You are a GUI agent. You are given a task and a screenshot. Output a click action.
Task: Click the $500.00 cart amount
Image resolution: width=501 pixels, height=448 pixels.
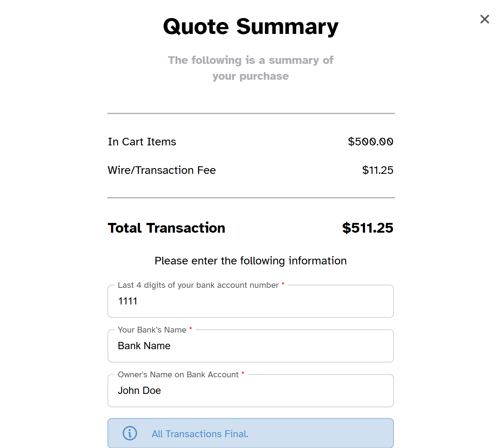point(370,142)
